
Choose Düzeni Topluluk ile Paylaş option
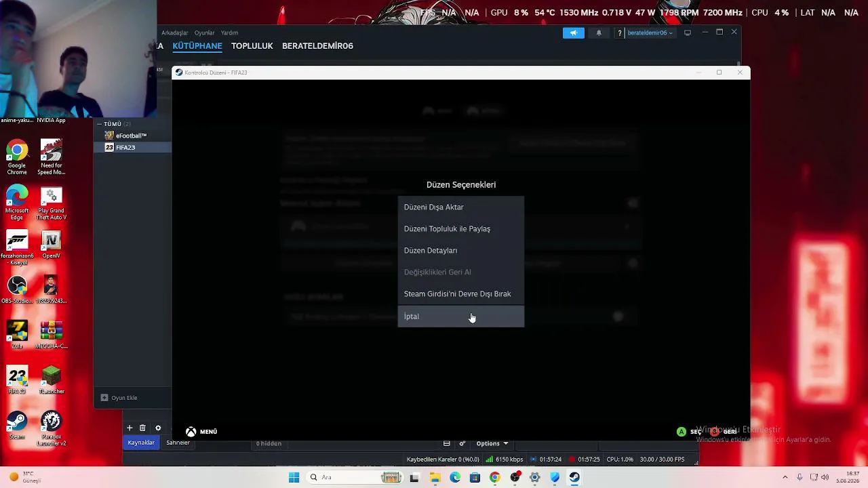[x=460, y=229]
